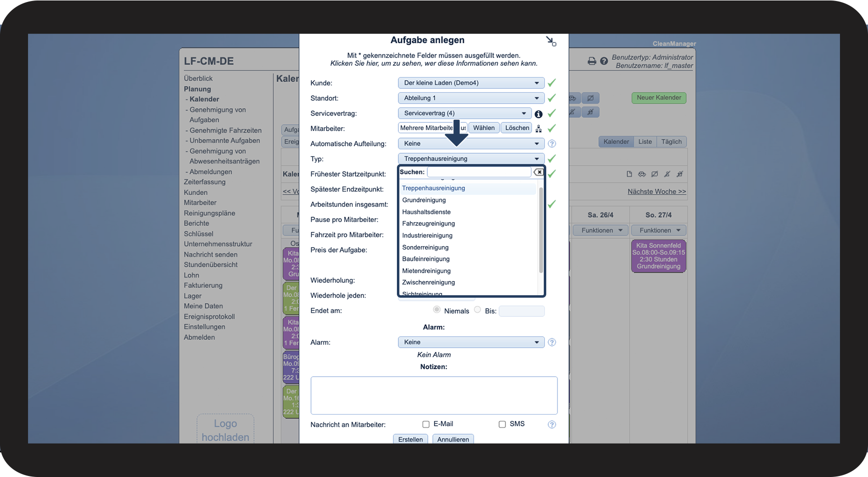Open the Kunde dropdown
The width and height of the screenshot is (868, 477).
471,83
